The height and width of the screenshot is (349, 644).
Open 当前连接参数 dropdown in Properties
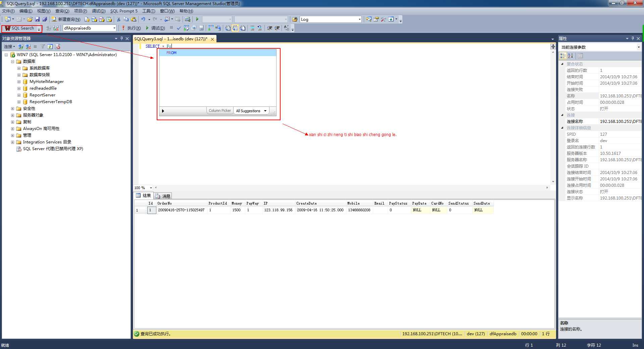tap(638, 47)
